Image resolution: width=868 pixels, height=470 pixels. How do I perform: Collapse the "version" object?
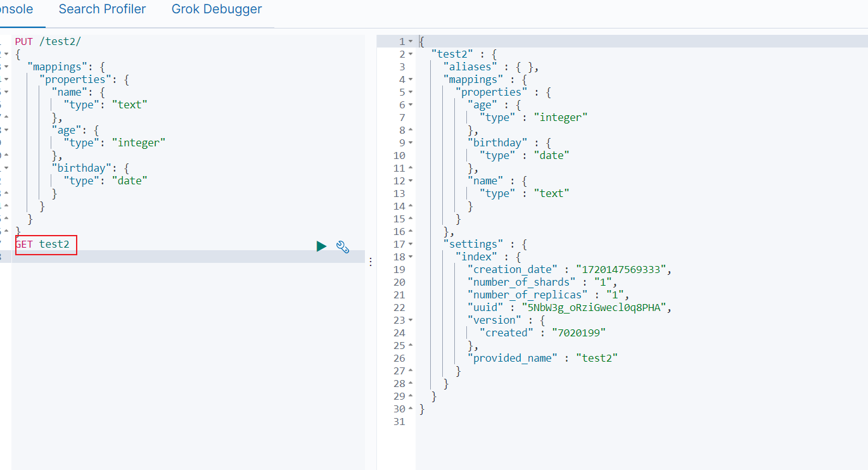click(x=410, y=321)
